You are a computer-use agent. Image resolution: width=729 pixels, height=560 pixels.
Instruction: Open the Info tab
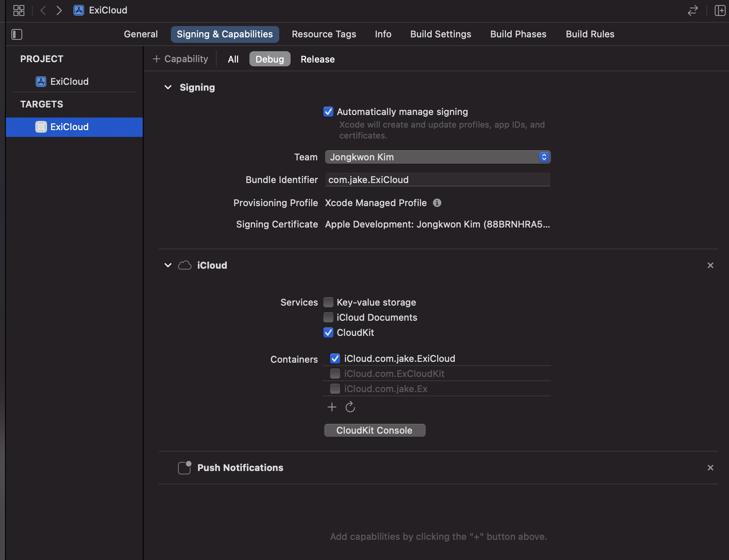pos(383,34)
